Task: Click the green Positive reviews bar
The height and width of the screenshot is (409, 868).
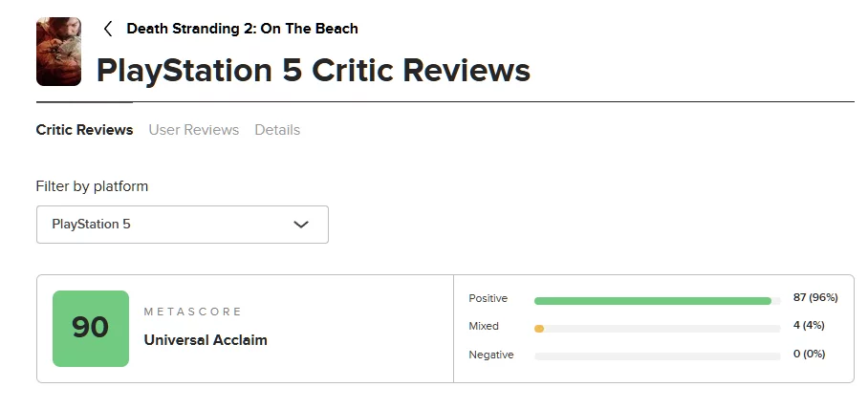Action: (x=652, y=301)
